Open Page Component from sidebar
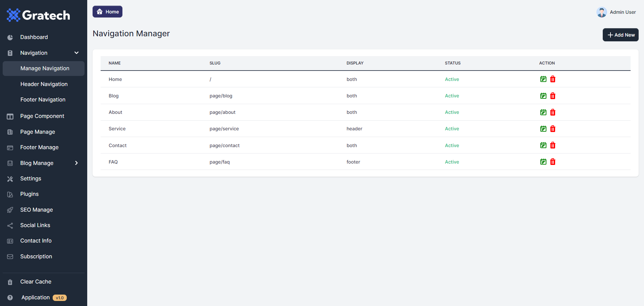The height and width of the screenshot is (306, 644). [x=42, y=116]
